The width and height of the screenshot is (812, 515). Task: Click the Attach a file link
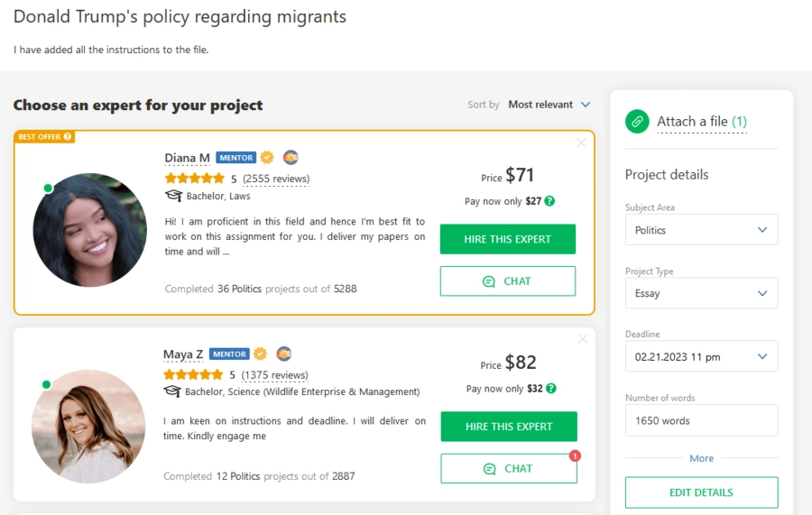[x=702, y=122]
